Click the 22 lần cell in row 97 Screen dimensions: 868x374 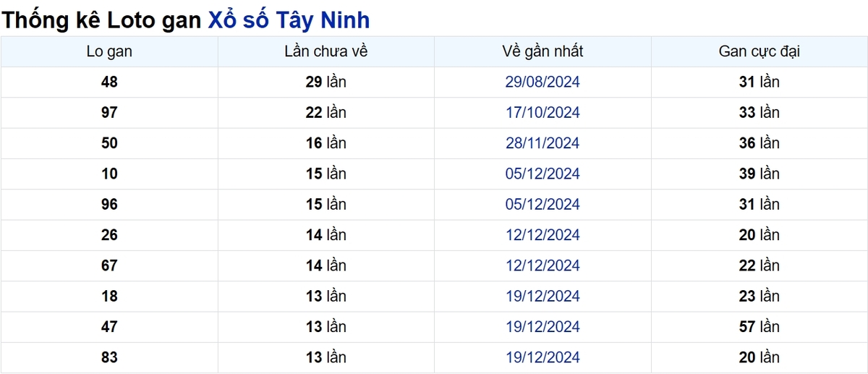326,113
